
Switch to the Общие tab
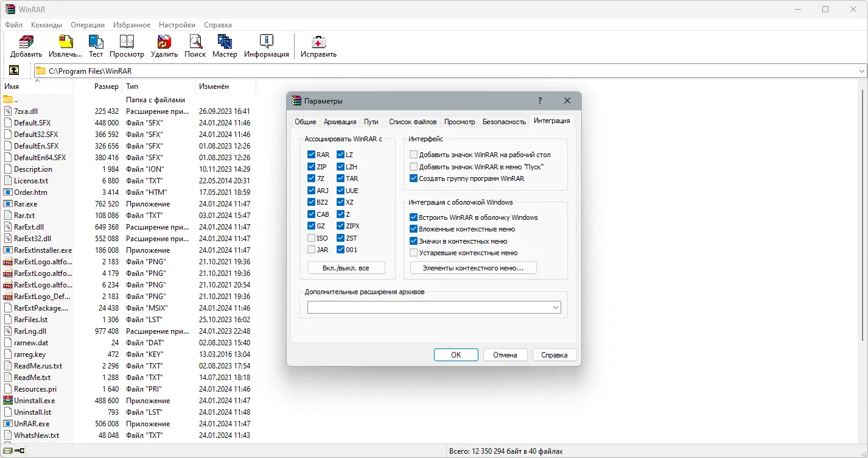(306, 122)
